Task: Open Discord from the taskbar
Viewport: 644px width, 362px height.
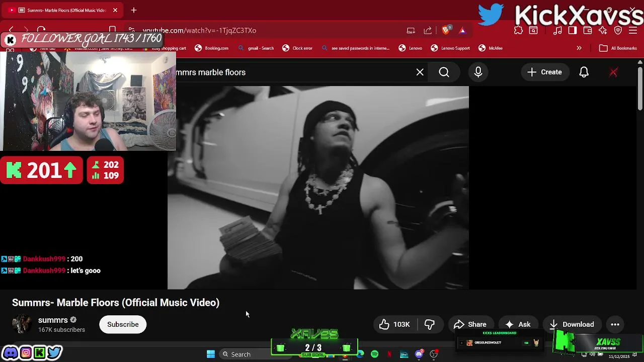Action: point(419,354)
